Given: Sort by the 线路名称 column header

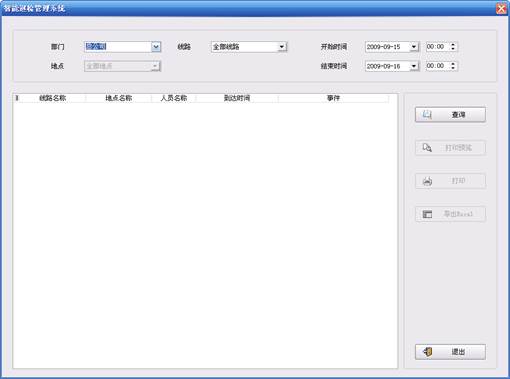Looking at the screenshot, I should 52,98.
